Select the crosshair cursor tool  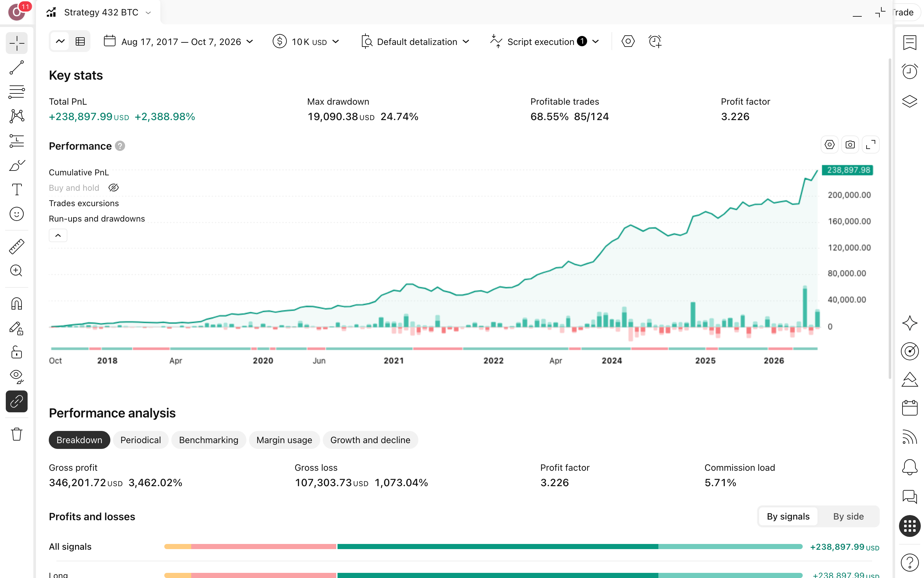pyautogui.click(x=17, y=43)
